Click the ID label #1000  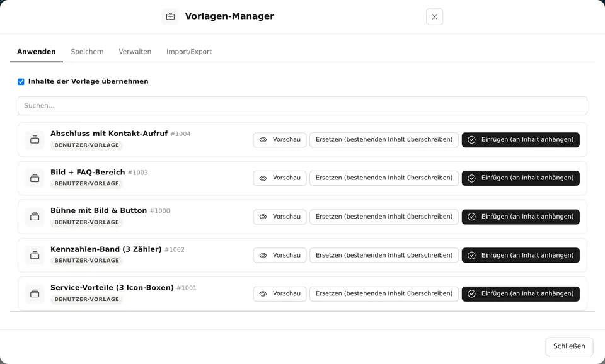(x=159, y=211)
